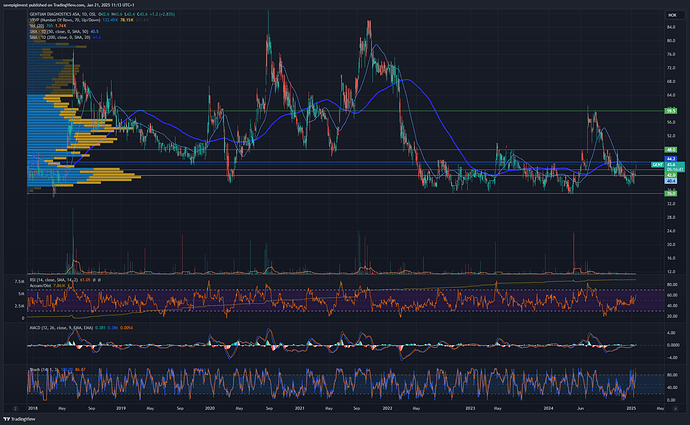The height and width of the screenshot is (425, 690).
Task: Click the 2018 label on time axis
Action: (33, 408)
